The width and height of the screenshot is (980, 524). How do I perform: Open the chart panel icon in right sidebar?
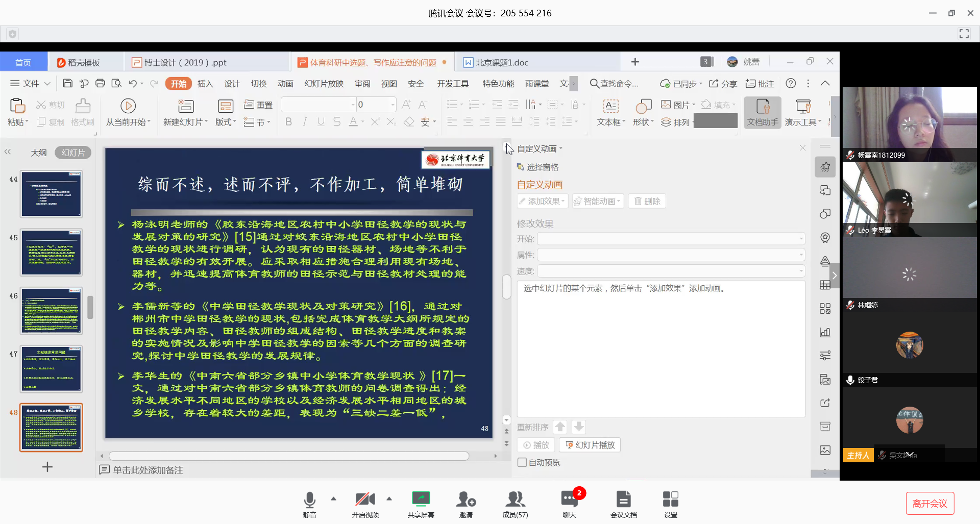[825, 332]
